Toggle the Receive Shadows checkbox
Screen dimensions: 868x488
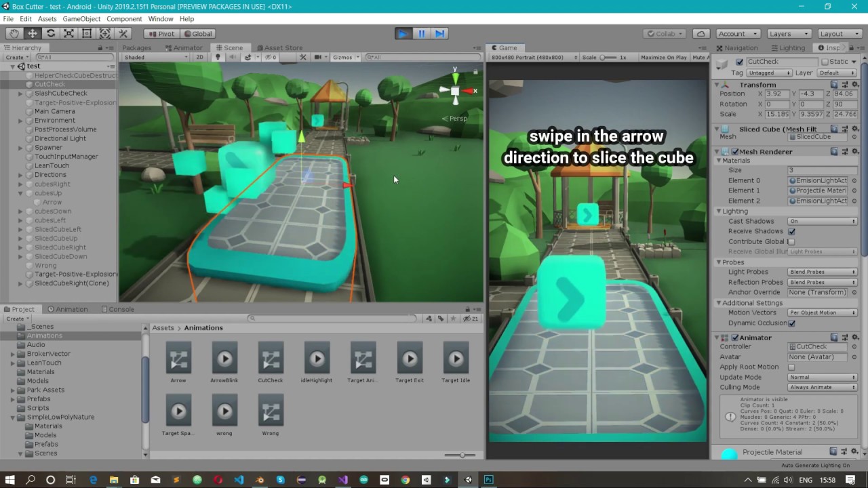coord(791,231)
